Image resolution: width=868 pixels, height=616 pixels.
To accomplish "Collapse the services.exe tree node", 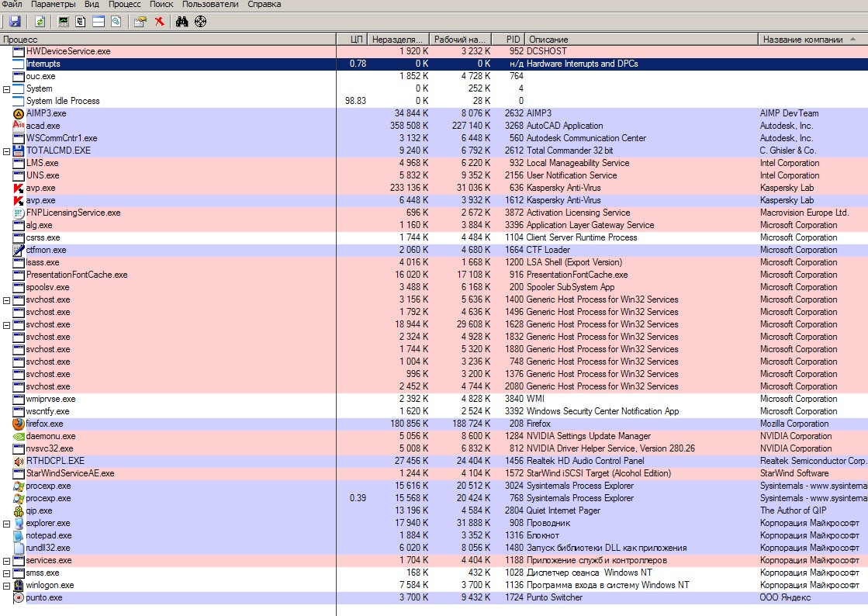I will pos(7,561).
